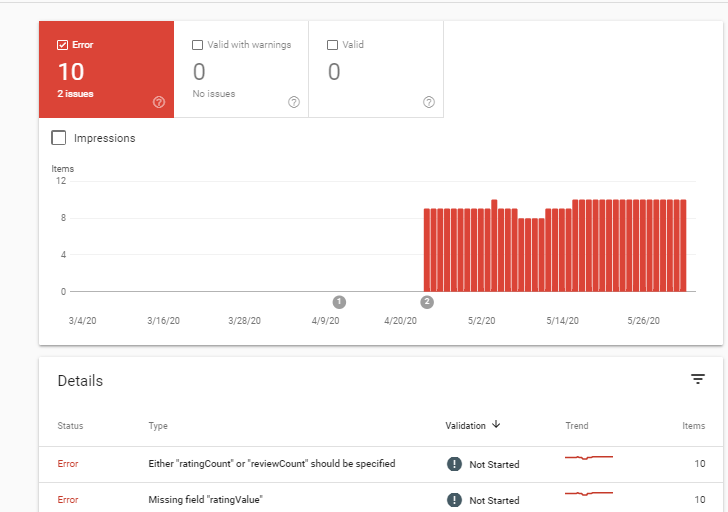Screen dimensions: 728x512
Task: Select chart annotation marker 1
Action: [339, 301]
